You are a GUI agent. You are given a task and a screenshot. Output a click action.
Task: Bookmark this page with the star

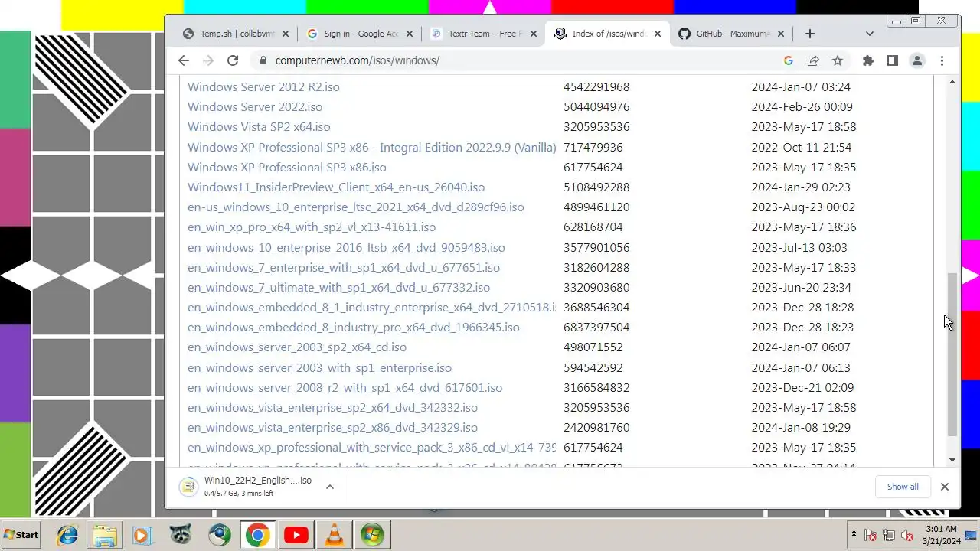[x=838, y=60]
